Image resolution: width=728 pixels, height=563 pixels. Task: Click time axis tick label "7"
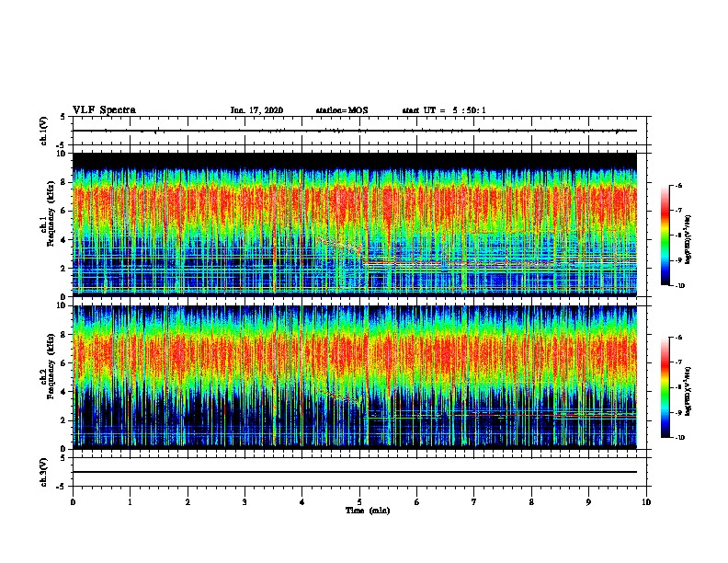pyautogui.click(x=474, y=502)
